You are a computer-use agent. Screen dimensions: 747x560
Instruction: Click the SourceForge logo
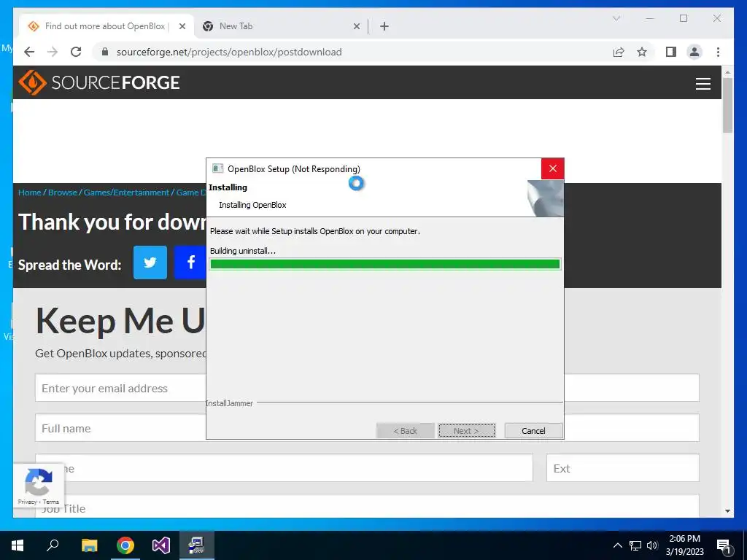pyautogui.click(x=99, y=82)
